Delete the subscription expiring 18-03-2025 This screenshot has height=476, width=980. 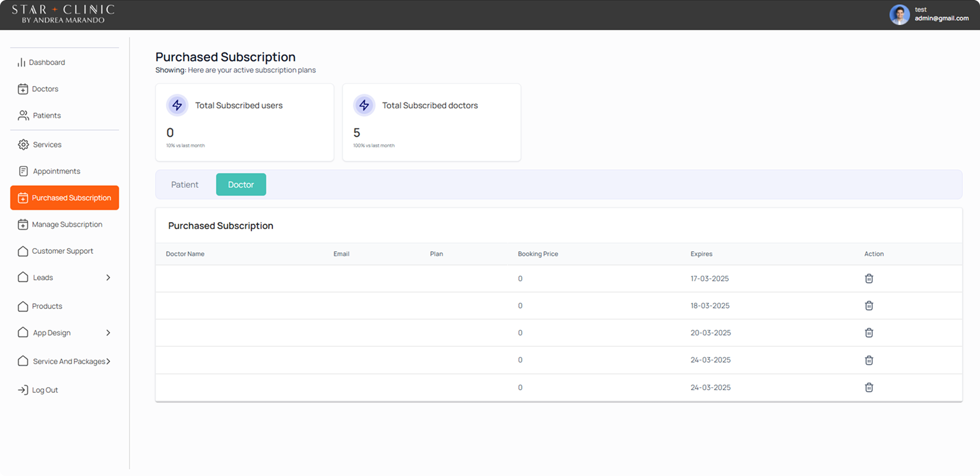pos(869,306)
